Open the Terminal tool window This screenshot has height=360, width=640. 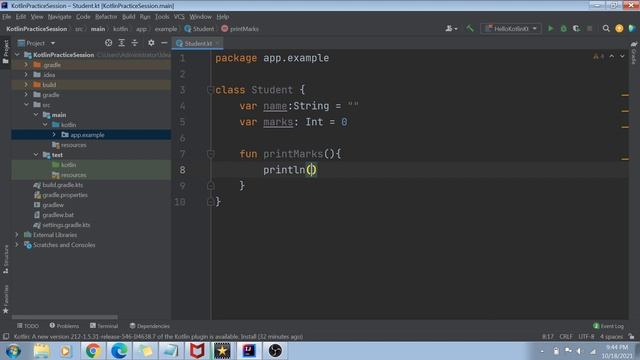point(104,326)
